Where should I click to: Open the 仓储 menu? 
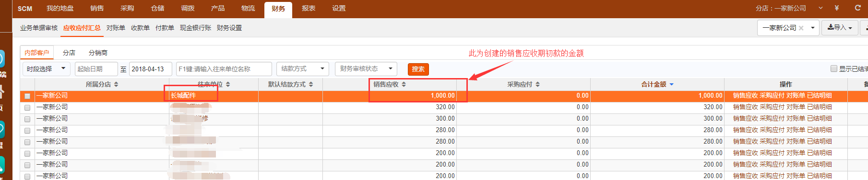coord(157,8)
